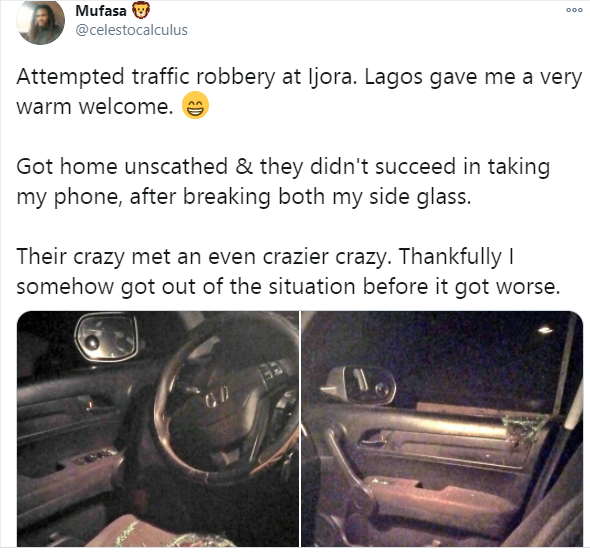
Task: Open the three-dot more options menu
Action: click(574, 11)
